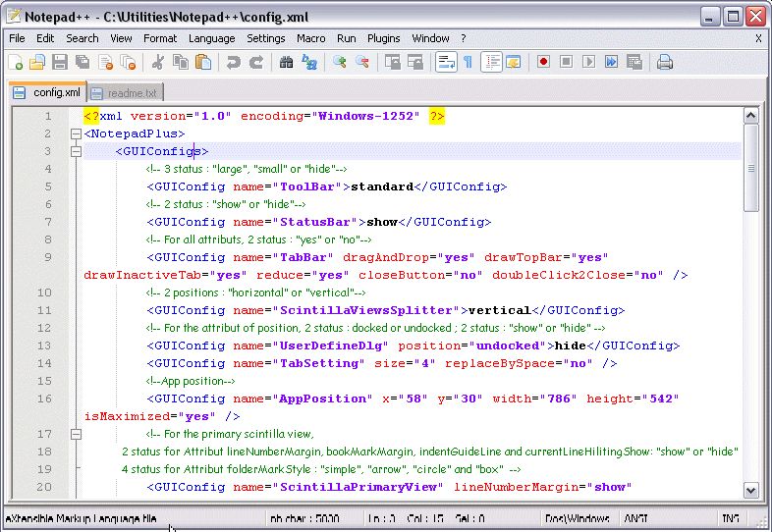Click the Close All documents icon

tap(128, 63)
